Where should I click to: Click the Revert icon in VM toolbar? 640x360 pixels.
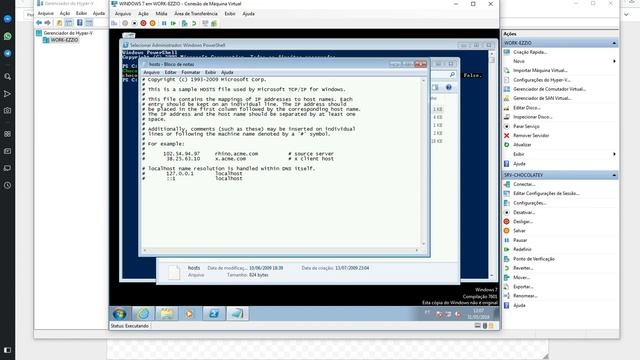click(194, 23)
